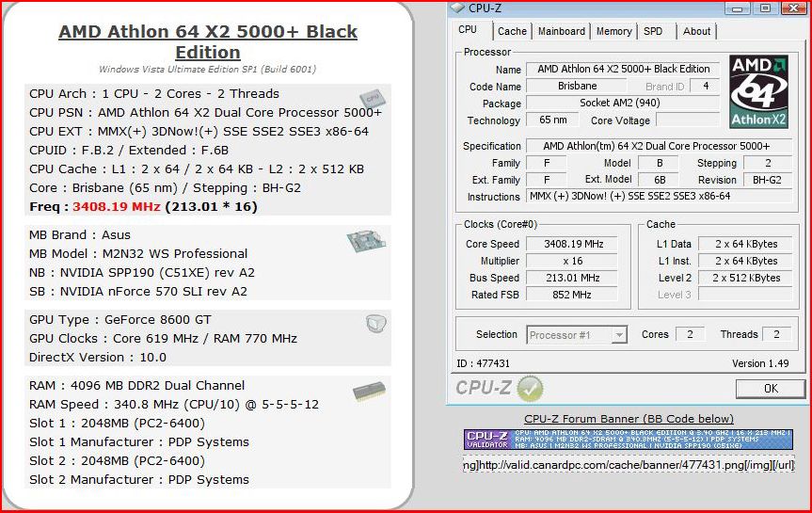The height and width of the screenshot is (513, 812).
Task: Click the CPUID F.B.2 line
Action: point(129,151)
